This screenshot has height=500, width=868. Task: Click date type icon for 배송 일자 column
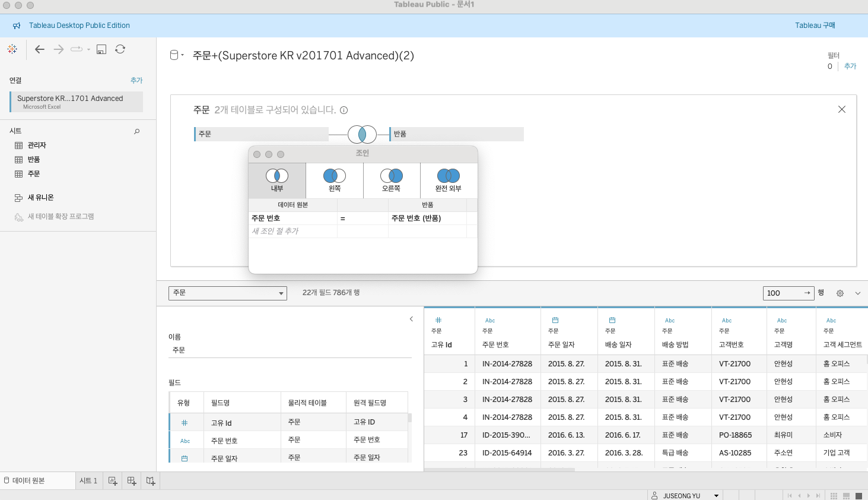coord(612,320)
